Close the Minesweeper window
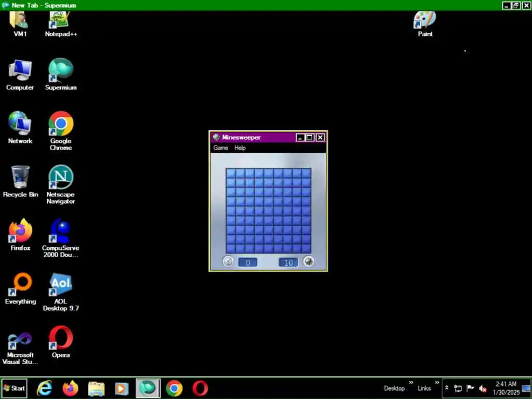This screenshot has height=399, width=532. coord(320,137)
